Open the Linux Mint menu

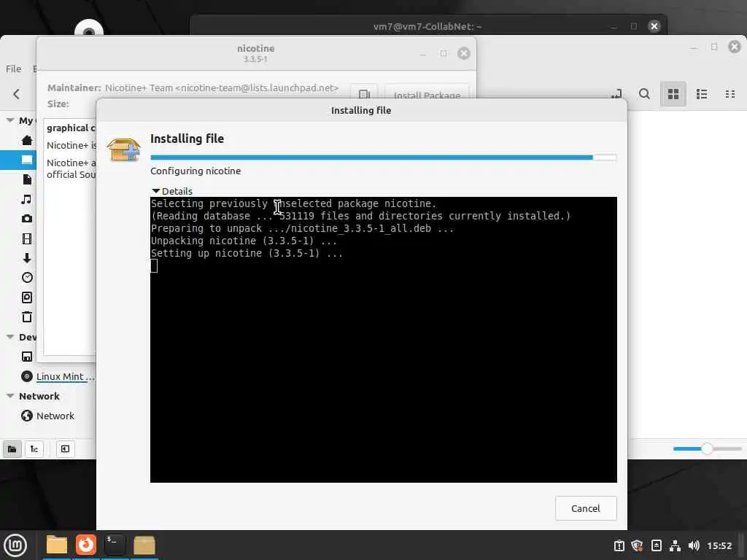[x=15, y=545]
